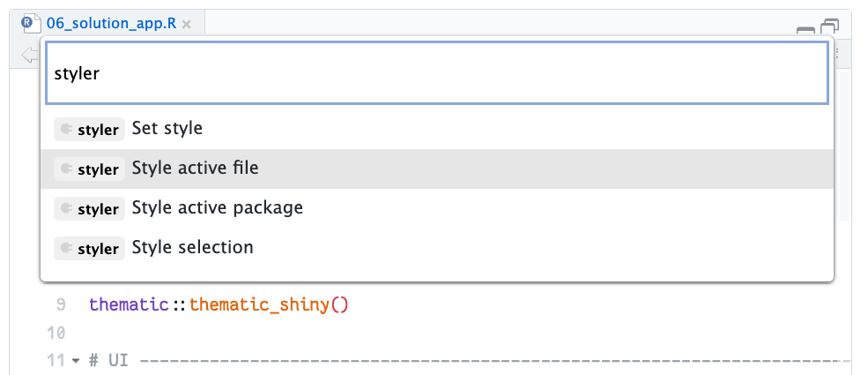Screen dimensions: 868x375
Task: Focus the command palette search field
Action: tap(436, 73)
